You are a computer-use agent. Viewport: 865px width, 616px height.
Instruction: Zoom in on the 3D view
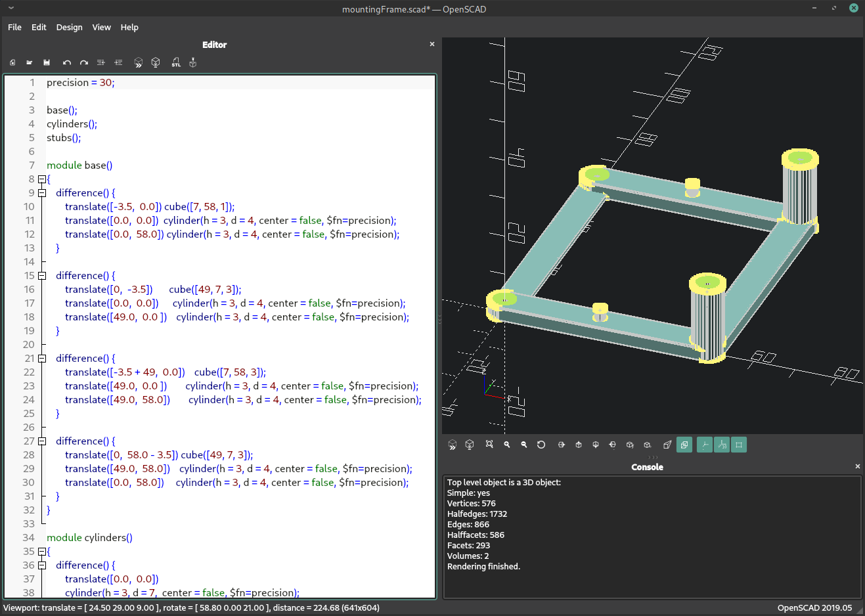coord(507,445)
